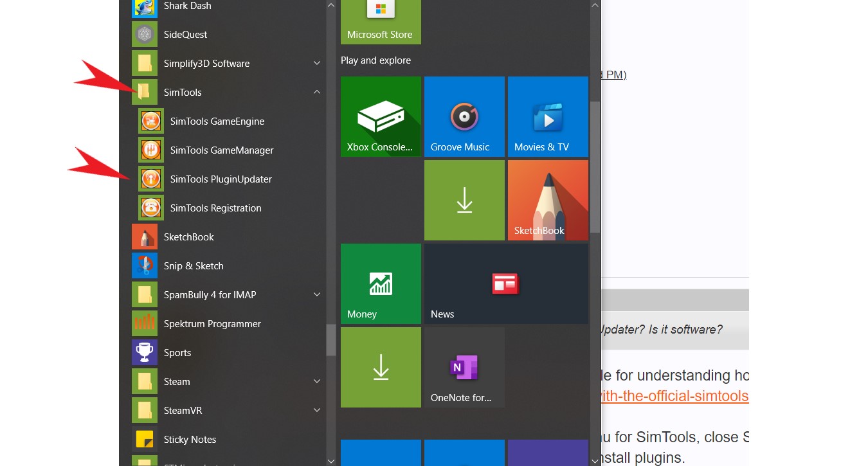
Task: Click the download tile beside OneNote tile
Action: [x=381, y=367]
